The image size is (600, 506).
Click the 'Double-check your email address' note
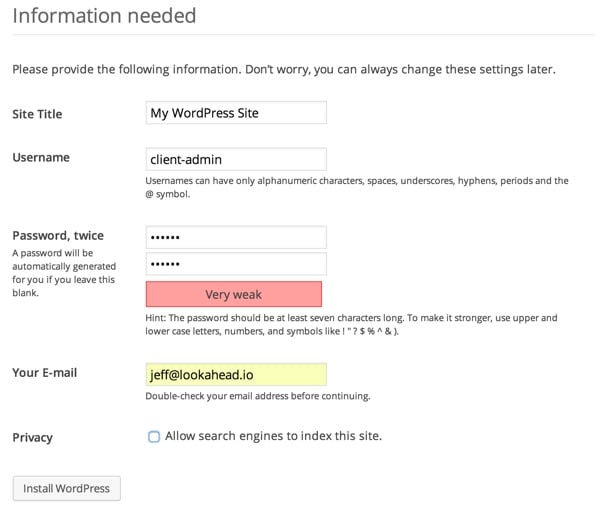pos(258,396)
